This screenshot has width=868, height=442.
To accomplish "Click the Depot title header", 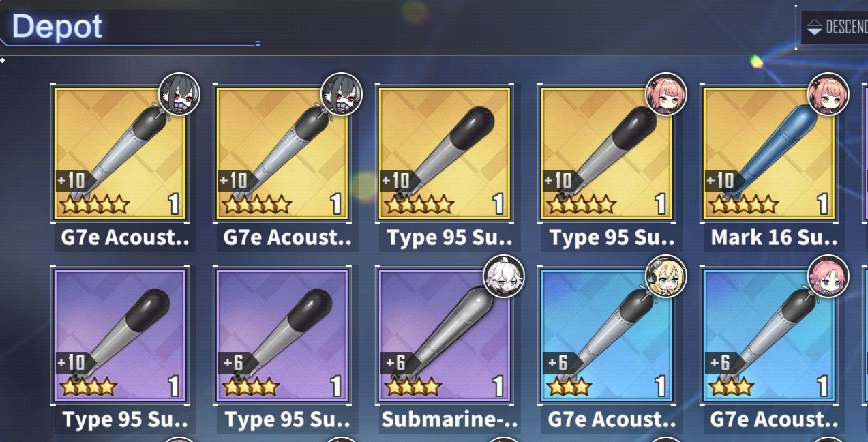I will (x=57, y=27).
